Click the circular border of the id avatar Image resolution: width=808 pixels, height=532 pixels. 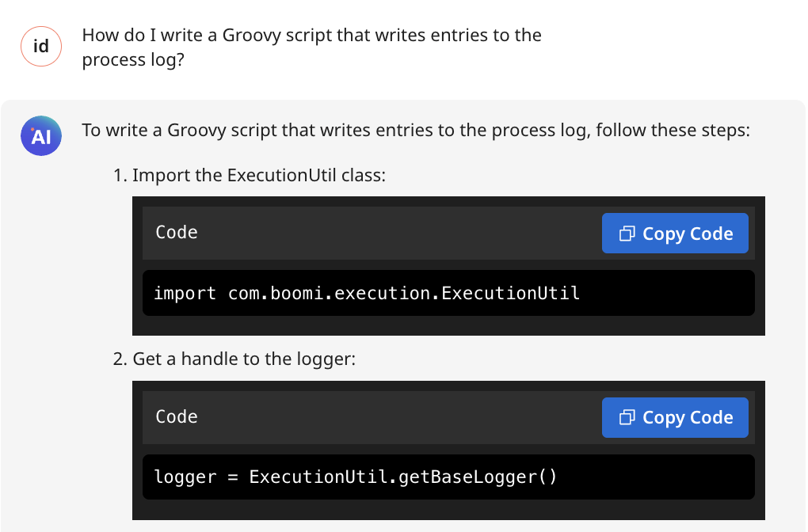tap(40, 26)
